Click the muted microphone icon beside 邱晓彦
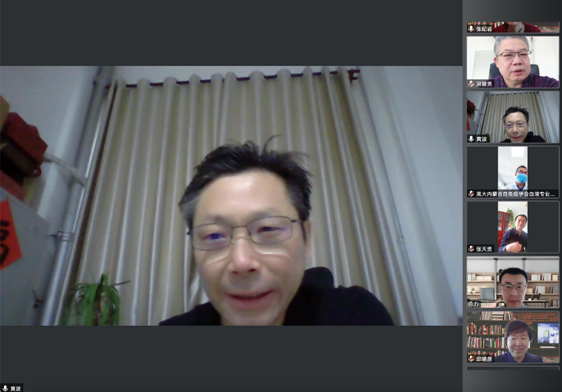The width and height of the screenshot is (562, 392). (471, 359)
